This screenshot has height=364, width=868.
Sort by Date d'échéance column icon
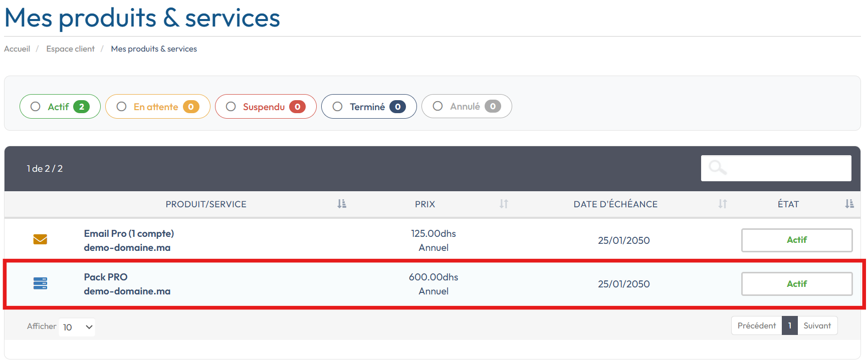coord(722,204)
